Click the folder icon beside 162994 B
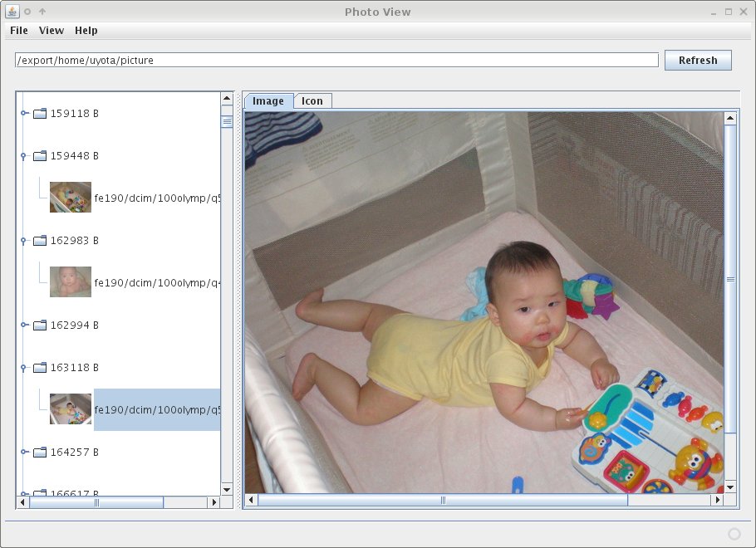The image size is (756, 548). [40, 325]
